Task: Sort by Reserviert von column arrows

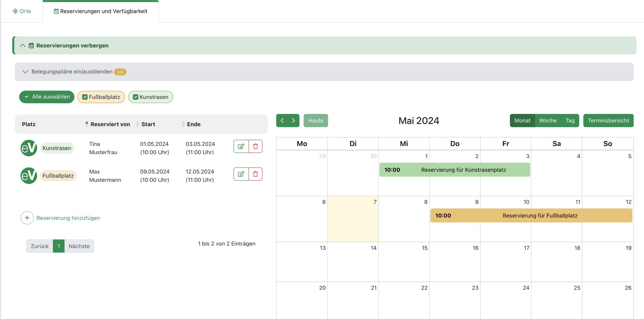Action: (x=87, y=124)
